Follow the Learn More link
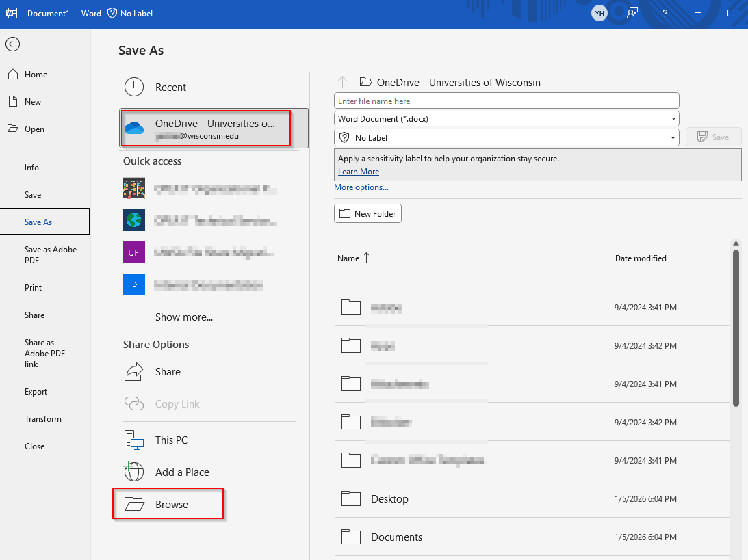This screenshot has width=748, height=560. click(359, 172)
